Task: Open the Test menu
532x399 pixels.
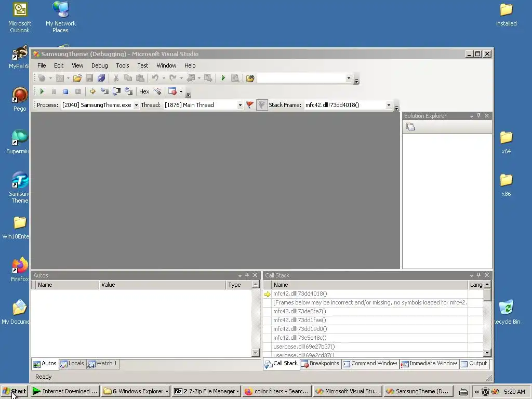Action: tap(142, 65)
